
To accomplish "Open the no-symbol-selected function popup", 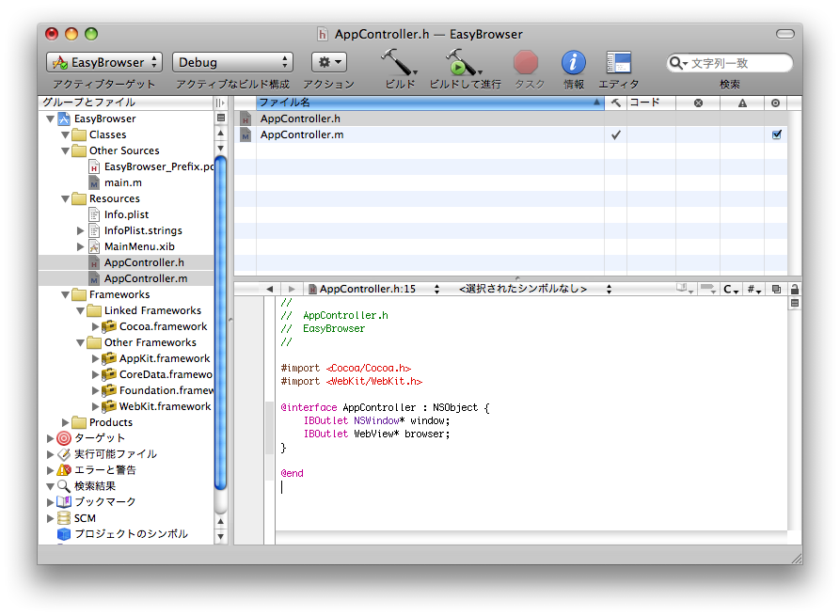I will (534, 290).
